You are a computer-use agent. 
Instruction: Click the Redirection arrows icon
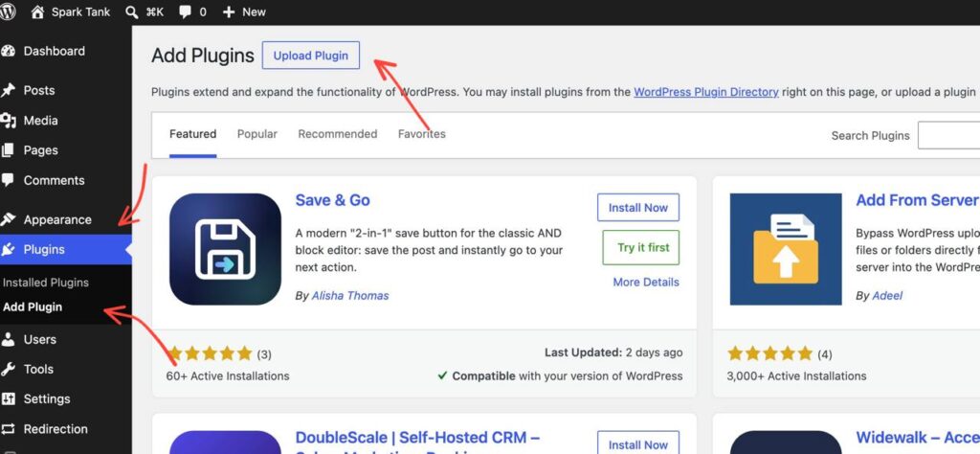8,429
